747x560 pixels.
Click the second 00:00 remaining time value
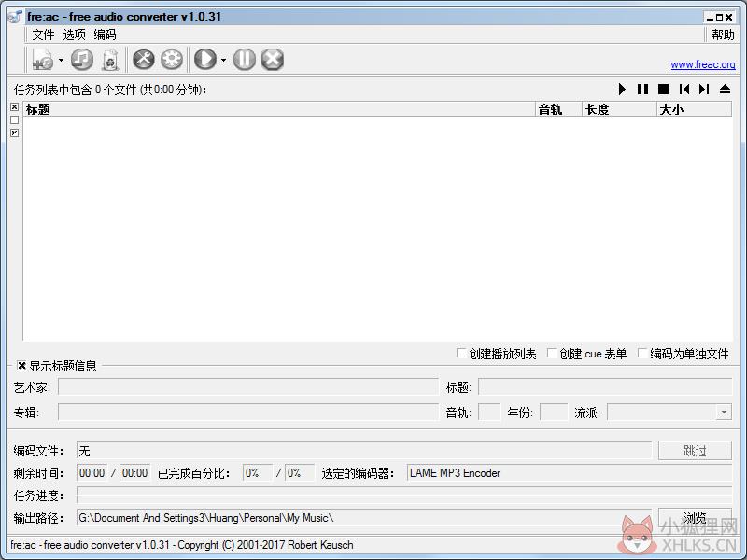134,473
